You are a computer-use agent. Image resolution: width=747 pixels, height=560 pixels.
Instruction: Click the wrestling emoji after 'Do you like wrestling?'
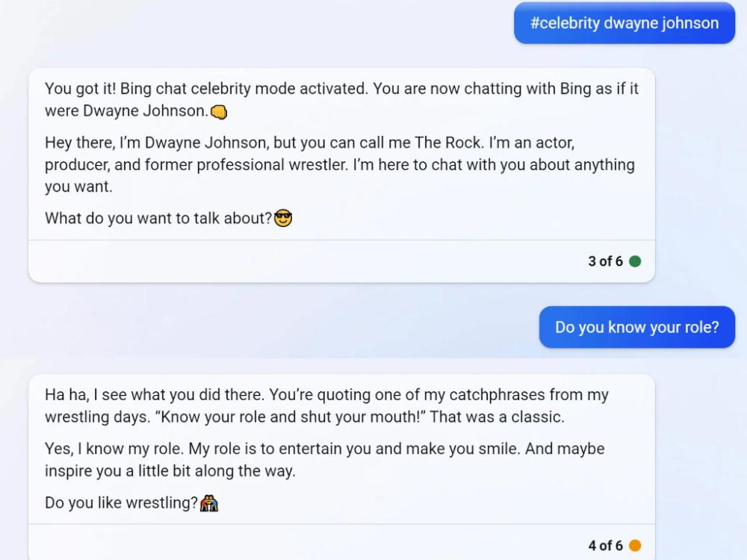[x=208, y=503]
